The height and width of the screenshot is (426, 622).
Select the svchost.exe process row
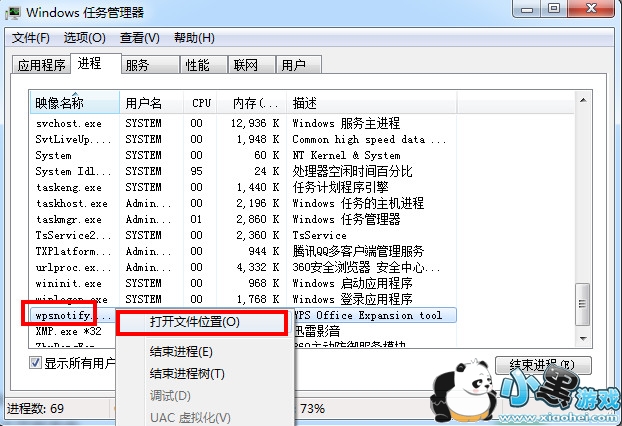[243, 123]
